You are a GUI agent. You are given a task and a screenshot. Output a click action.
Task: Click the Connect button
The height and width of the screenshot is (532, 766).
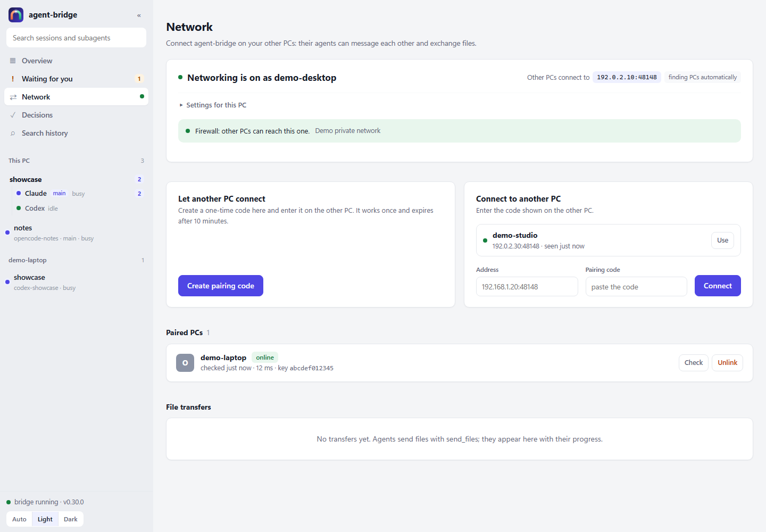[x=718, y=286]
